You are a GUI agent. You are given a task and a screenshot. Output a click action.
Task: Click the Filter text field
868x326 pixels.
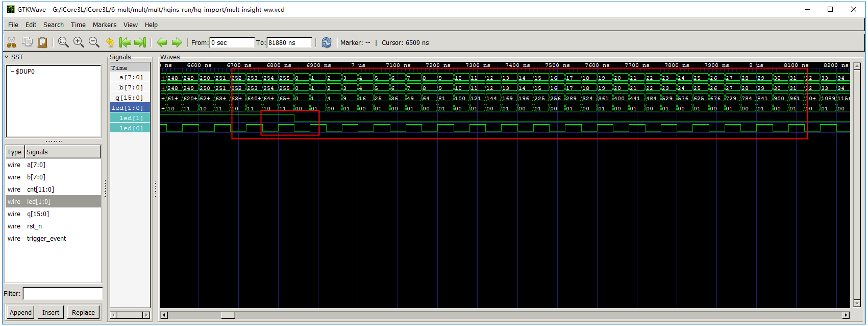pyautogui.click(x=62, y=293)
